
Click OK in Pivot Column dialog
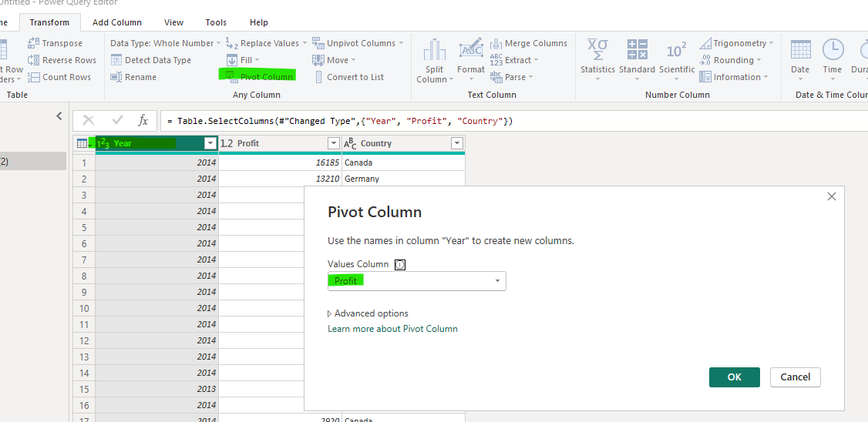tap(734, 377)
